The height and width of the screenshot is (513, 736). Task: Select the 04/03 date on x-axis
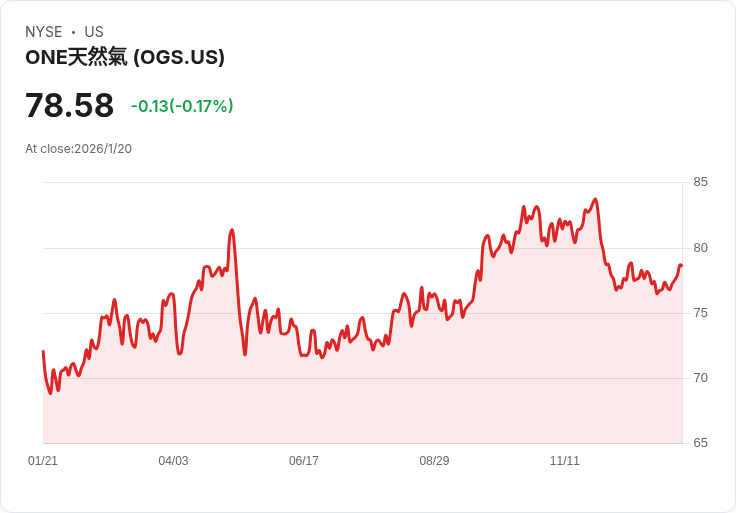pos(173,461)
